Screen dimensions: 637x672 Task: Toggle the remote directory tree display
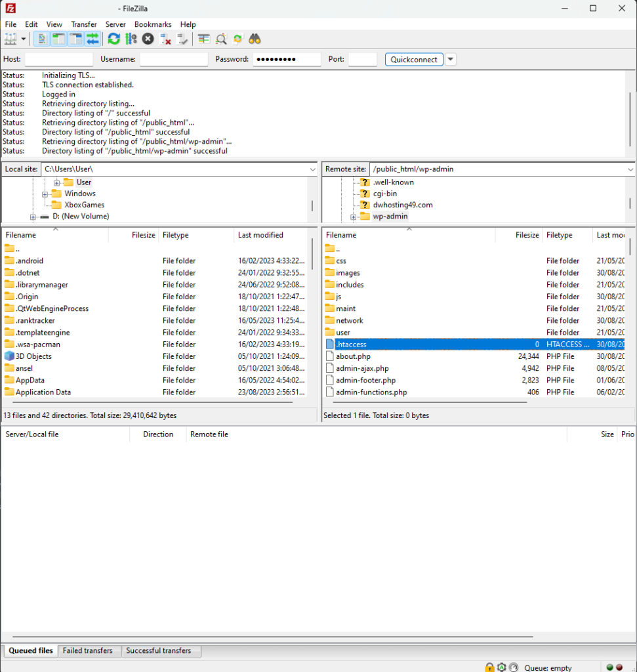tap(76, 39)
